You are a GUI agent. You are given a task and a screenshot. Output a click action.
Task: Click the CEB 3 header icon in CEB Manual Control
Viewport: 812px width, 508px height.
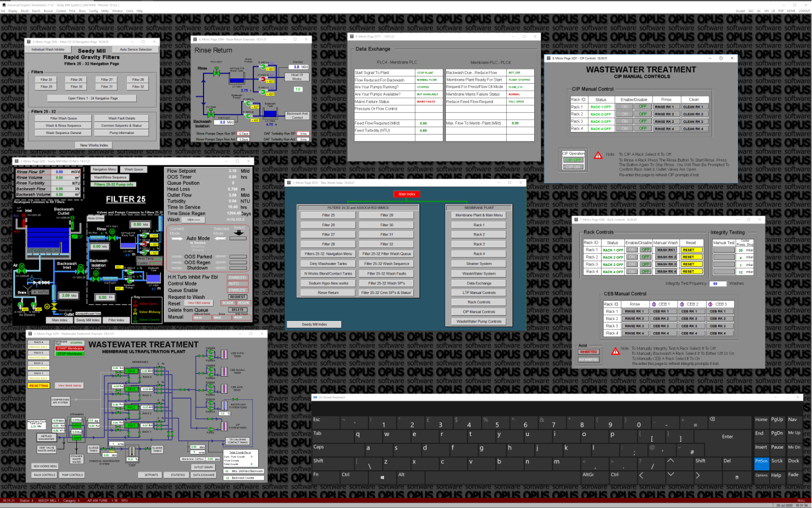[x=710, y=304]
